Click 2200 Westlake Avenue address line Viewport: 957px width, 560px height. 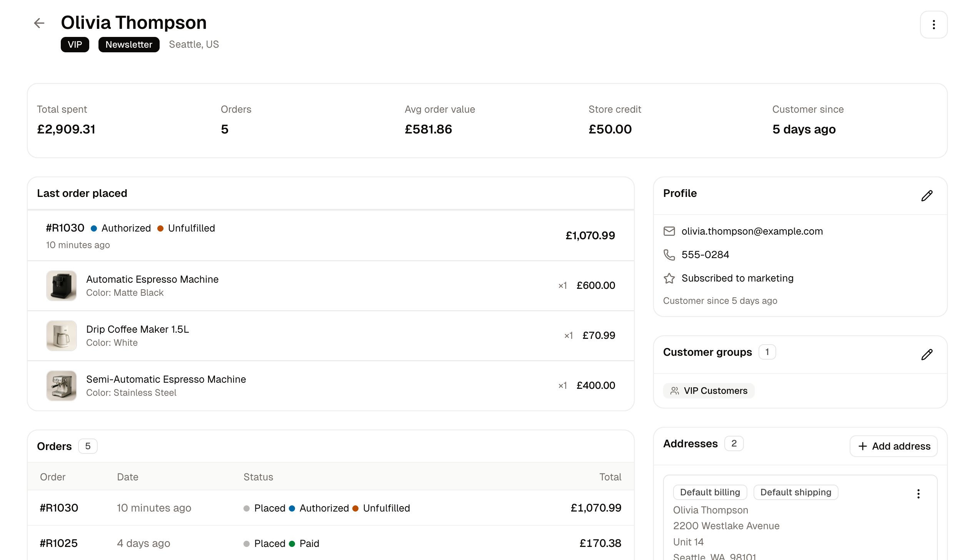[726, 526]
